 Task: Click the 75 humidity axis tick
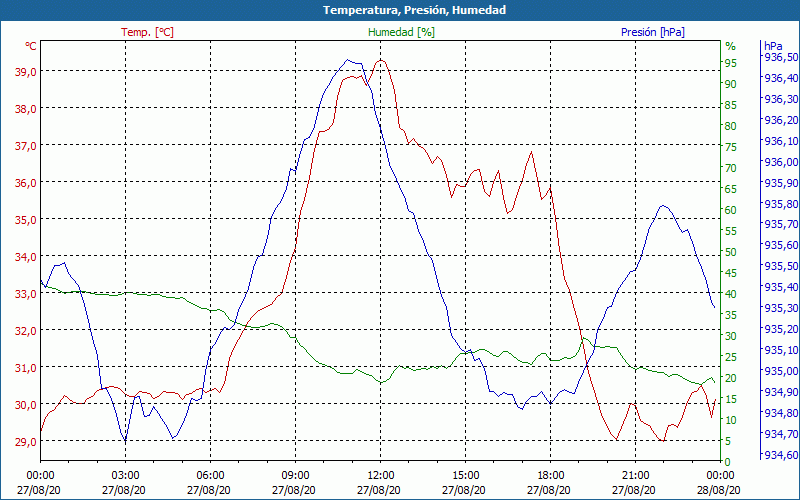731,147
